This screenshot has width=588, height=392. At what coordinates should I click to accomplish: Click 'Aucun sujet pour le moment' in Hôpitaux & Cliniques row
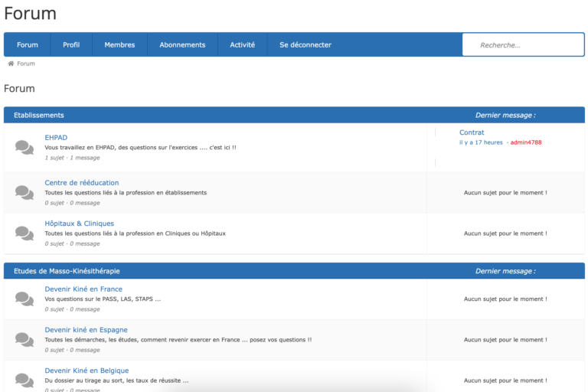(x=505, y=234)
